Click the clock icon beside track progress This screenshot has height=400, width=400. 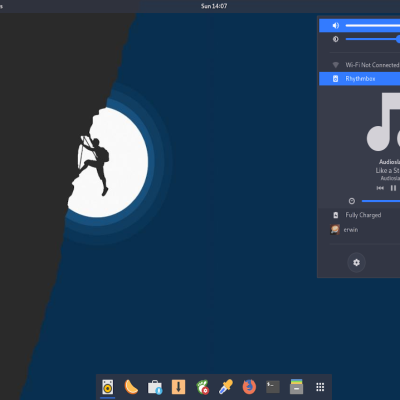pyautogui.click(x=352, y=201)
